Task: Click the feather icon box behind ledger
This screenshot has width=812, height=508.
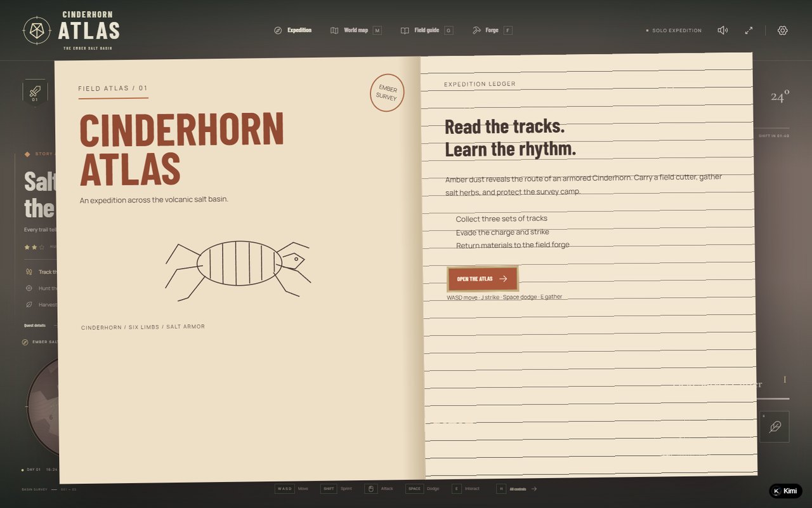Action: coord(775,427)
